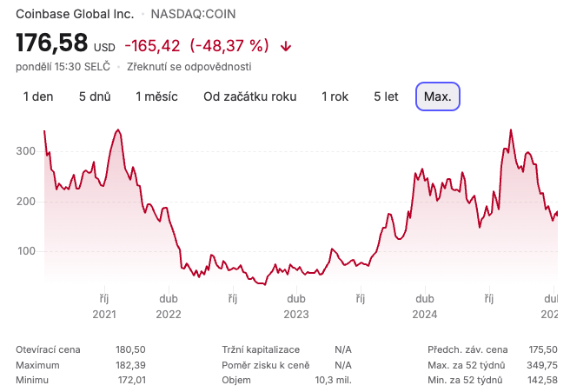The width and height of the screenshot is (570, 392).
Task: Click the NASDAQ:COIN ticker label
Action: point(194,14)
